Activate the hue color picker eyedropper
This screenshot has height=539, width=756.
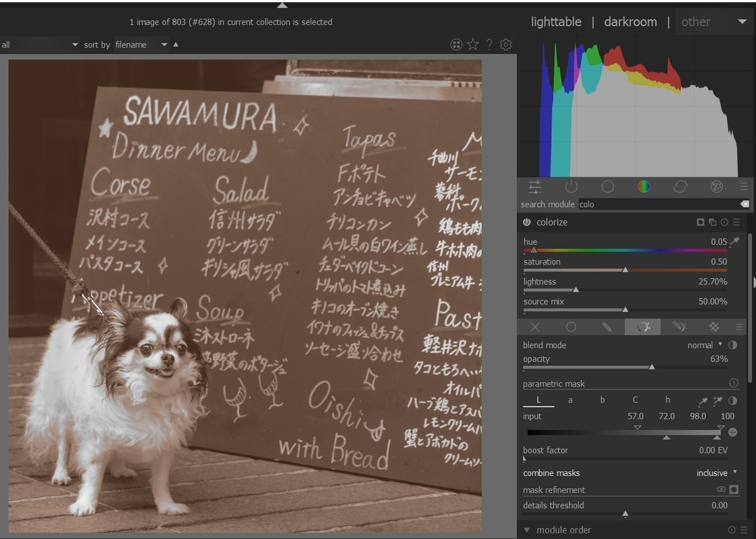[x=735, y=242]
